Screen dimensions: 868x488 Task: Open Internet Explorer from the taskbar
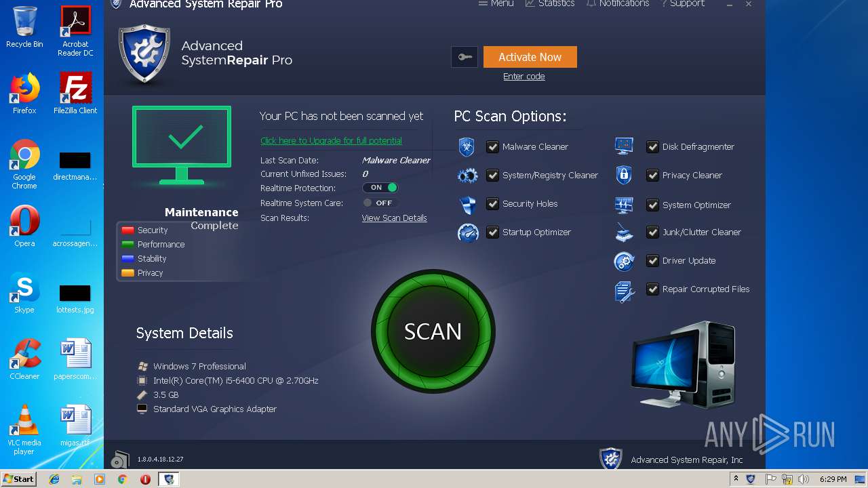tap(54, 479)
